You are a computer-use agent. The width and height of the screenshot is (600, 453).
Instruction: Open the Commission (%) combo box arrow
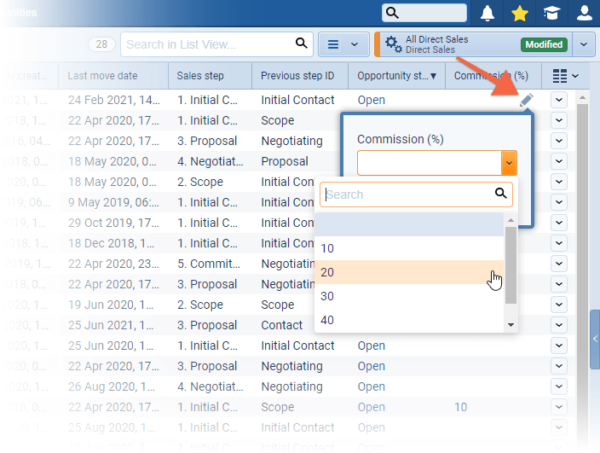pos(509,163)
